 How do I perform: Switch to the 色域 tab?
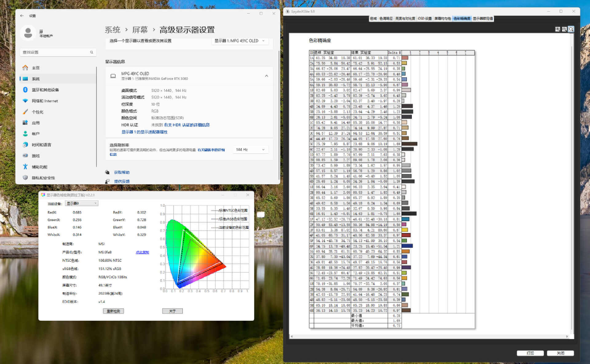tap(373, 18)
